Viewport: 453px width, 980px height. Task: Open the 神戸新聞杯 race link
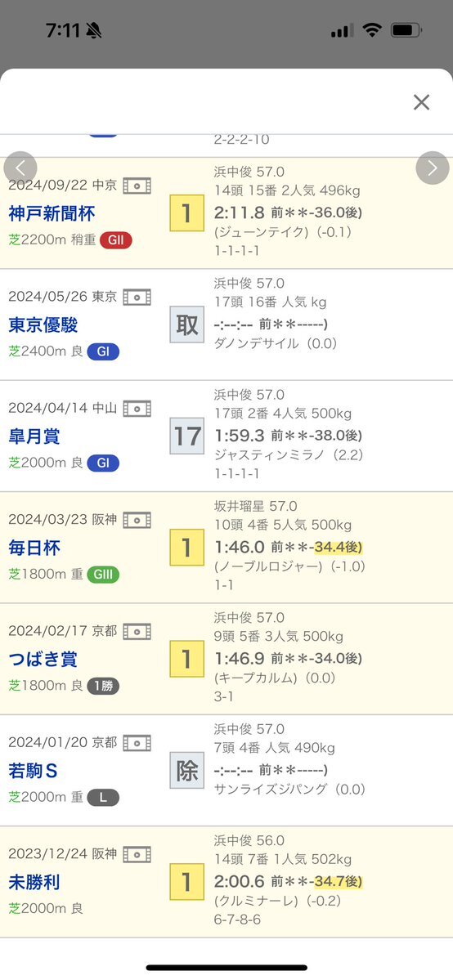tap(52, 214)
